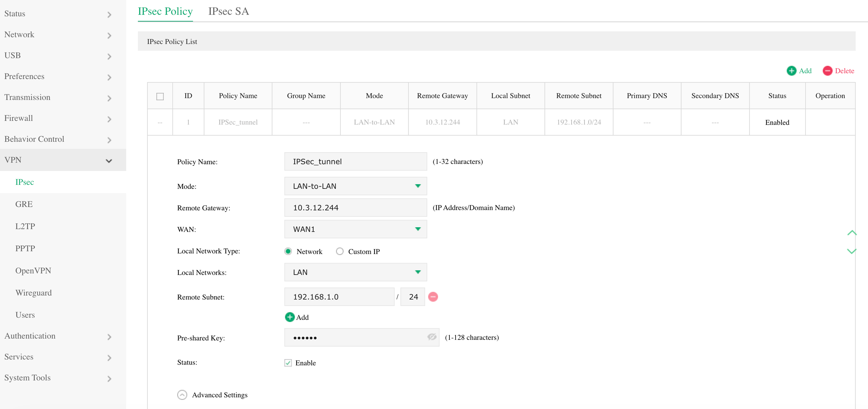The height and width of the screenshot is (409, 868).
Task: Click the down arrow on the right edge
Action: tap(851, 251)
